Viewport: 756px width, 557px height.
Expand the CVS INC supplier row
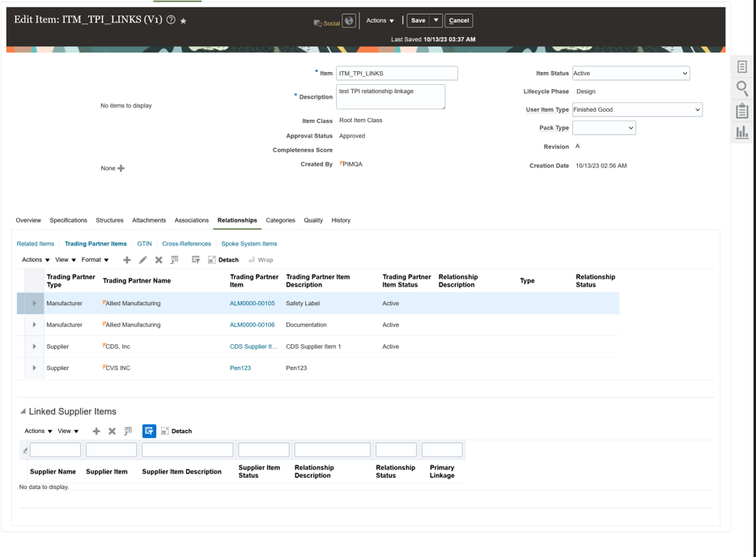34,368
